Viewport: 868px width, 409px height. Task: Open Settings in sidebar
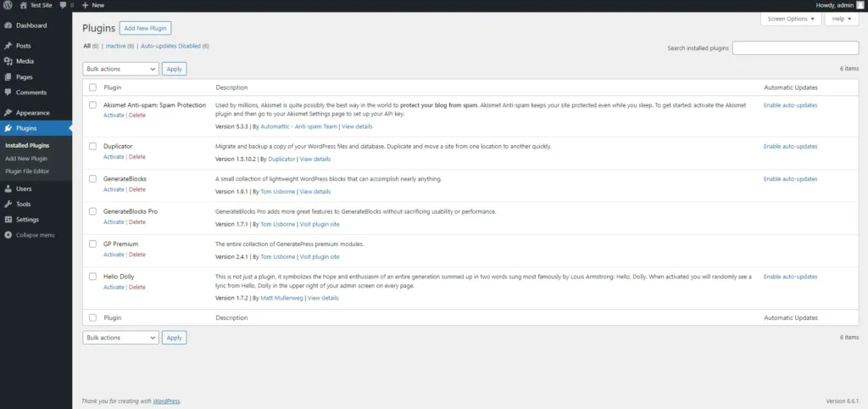click(x=27, y=220)
